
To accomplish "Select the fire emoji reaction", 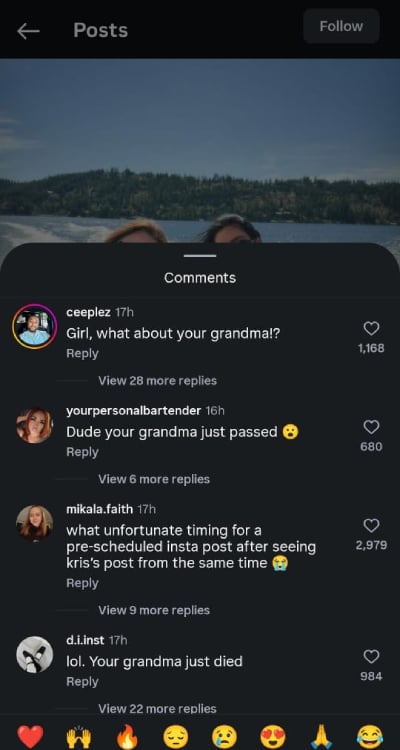I will coord(127,736).
